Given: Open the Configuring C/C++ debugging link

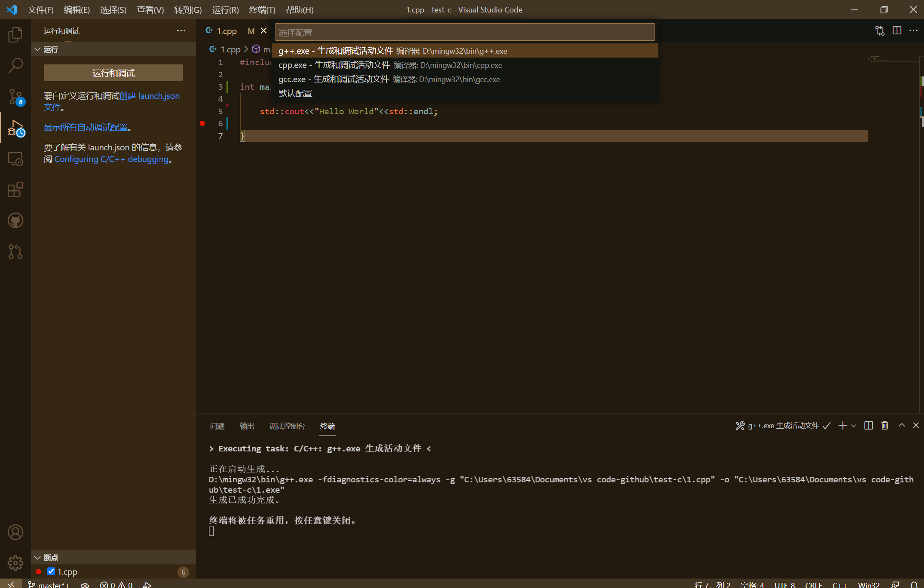Looking at the screenshot, I should (111, 159).
